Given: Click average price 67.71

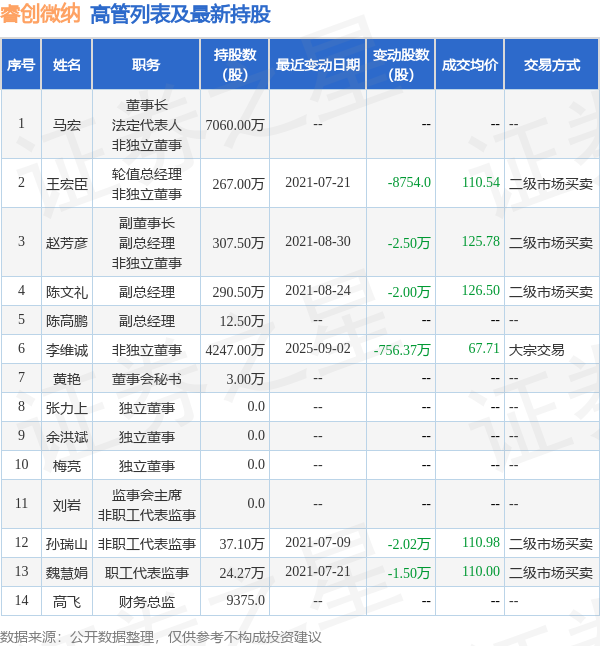Looking at the screenshot, I should pos(484,348).
